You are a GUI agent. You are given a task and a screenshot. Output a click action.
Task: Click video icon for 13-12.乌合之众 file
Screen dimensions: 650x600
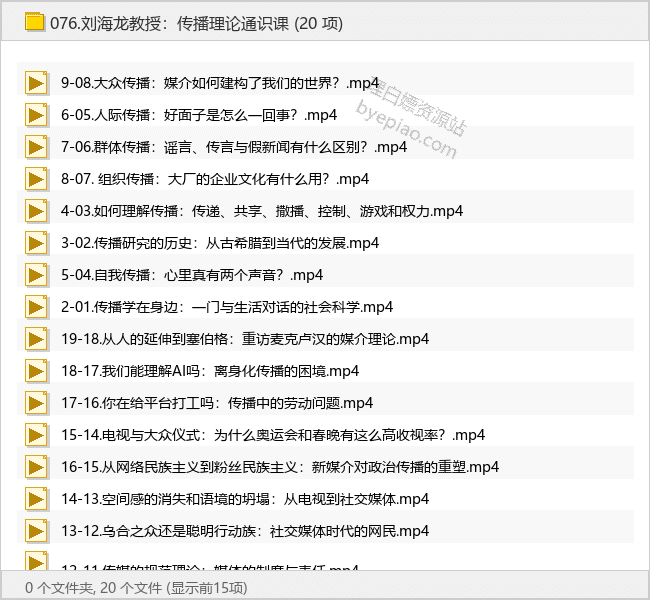36,531
